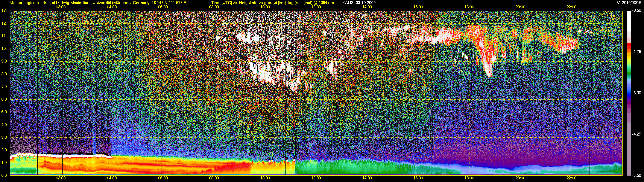The image size is (644, 182).
Task: Click the '20:00' label on the lower time axis
Action: pyautogui.click(x=520, y=178)
